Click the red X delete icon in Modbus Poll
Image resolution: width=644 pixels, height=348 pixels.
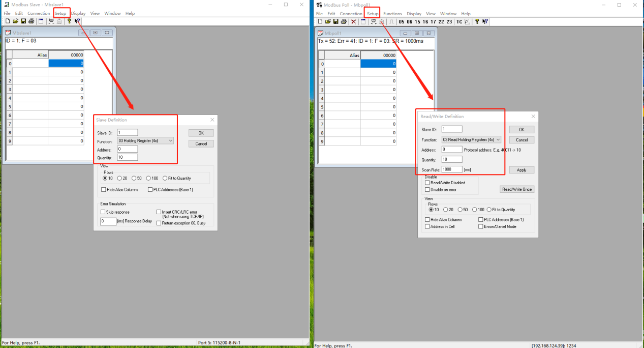[x=354, y=21]
